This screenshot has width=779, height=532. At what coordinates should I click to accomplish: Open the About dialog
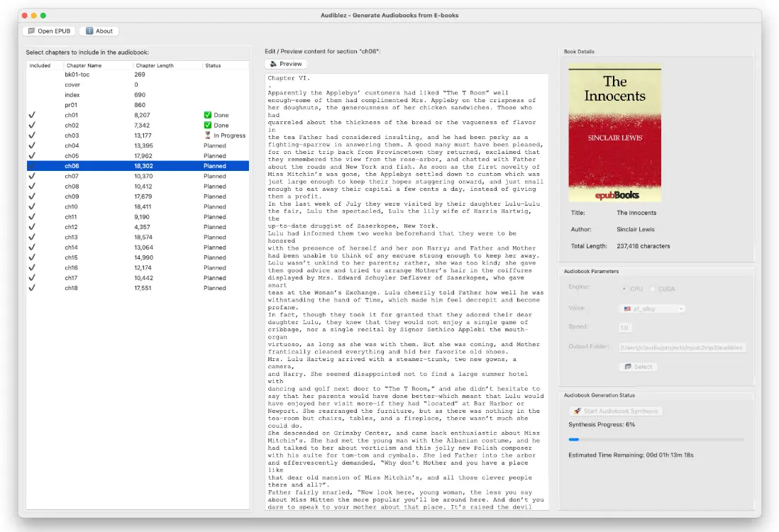tap(99, 31)
